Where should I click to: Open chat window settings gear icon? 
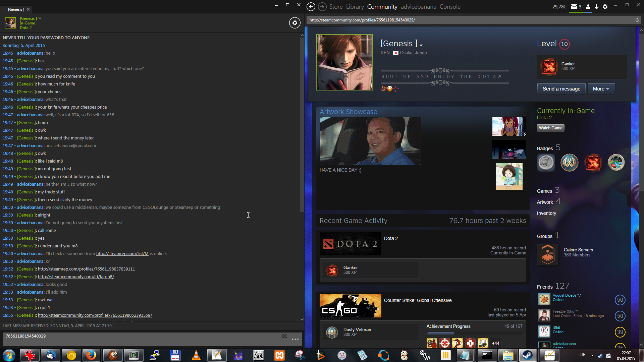pos(294,23)
